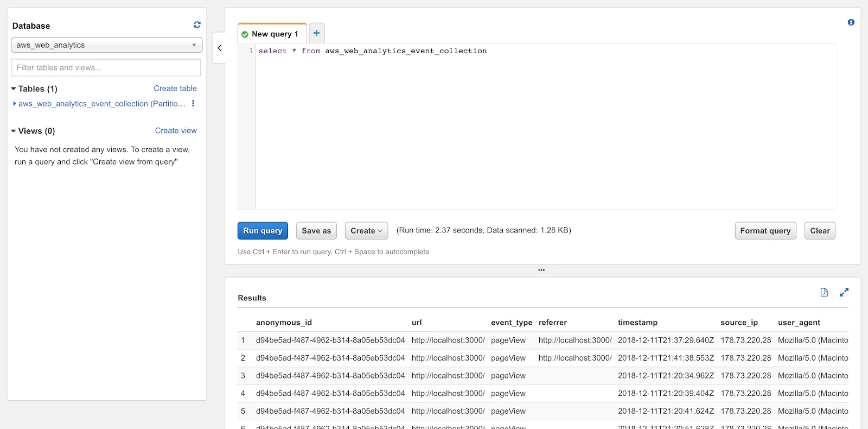Collapse the left sidebar with the chevron
Viewport: 868px width, 429px height.
pos(219,48)
